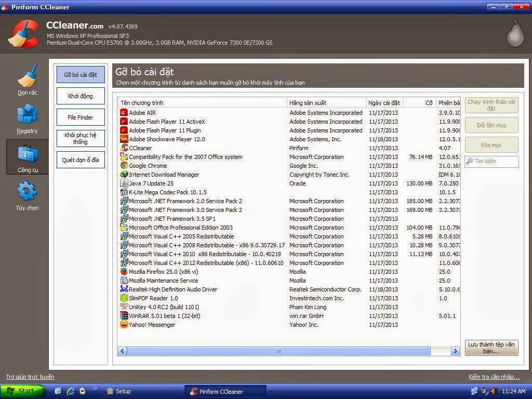The height and width of the screenshot is (399, 532).
Task: Select the WinRAR 5.01 beta icon
Action: coord(124,315)
